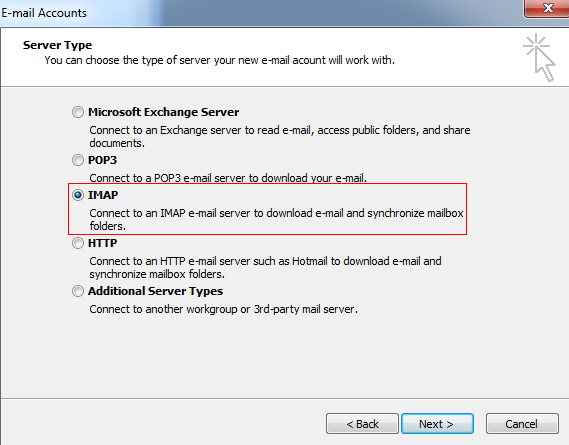Click the Next button
Viewport: 569px width, 445px height.
tap(437, 424)
